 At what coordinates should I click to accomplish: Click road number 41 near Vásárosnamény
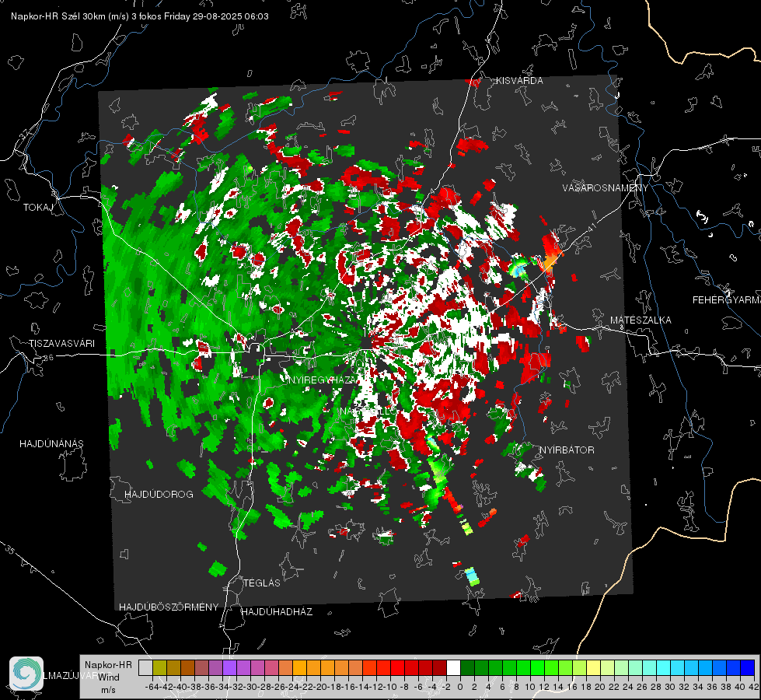[591, 228]
